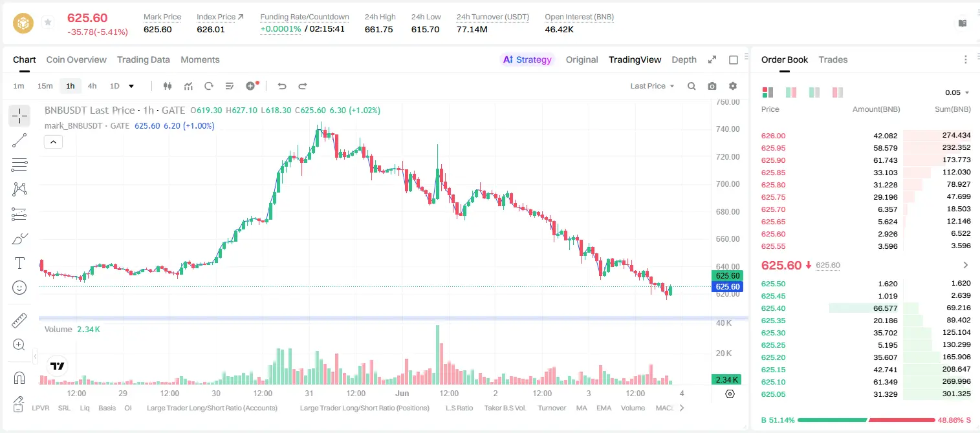This screenshot has width=980, height=433.
Task: Expand the 0.05 price grouping dropdown
Action: tap(957, 92)
